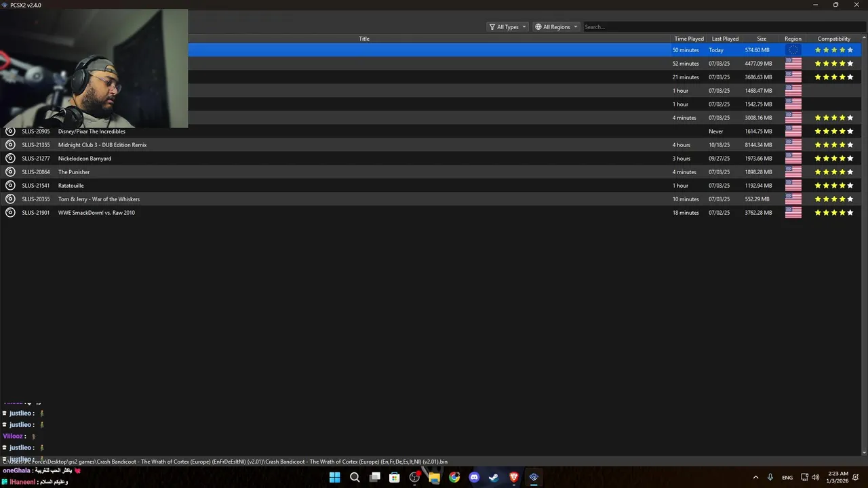Click US flag in The Incredibles row
The image size is (868, 488).
793,131
